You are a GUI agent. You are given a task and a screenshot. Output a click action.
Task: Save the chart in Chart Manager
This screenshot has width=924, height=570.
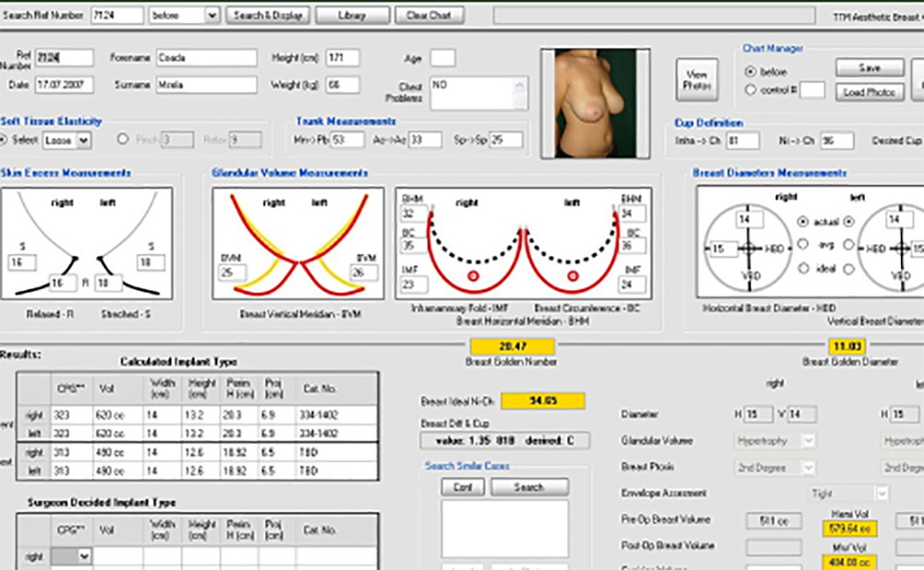point(869,68)
